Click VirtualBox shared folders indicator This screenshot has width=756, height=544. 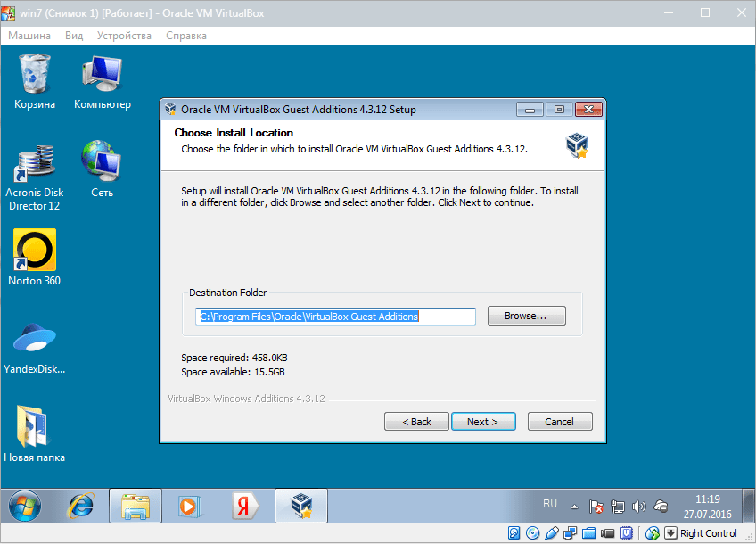(x=588, y=533)
